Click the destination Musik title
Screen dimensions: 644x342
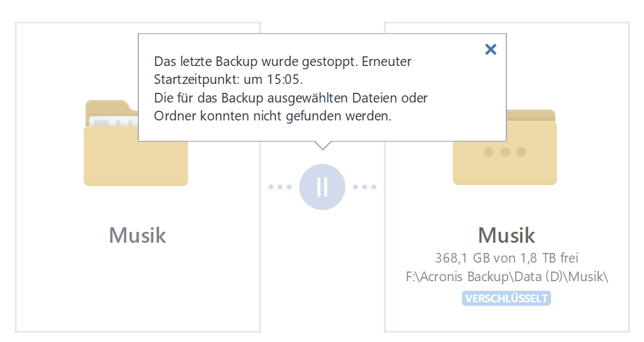pyautogui.click(x=506, y=235)
